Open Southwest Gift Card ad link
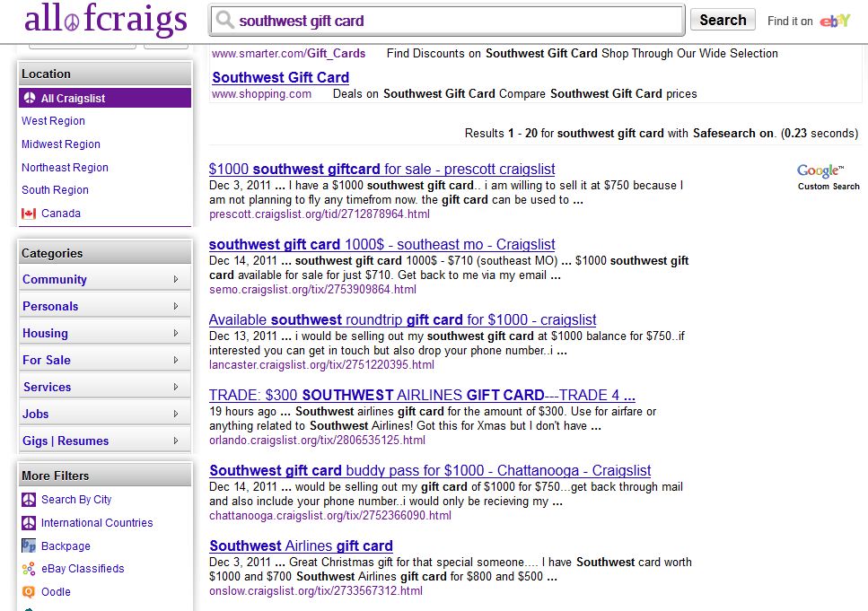 point(281,77)
